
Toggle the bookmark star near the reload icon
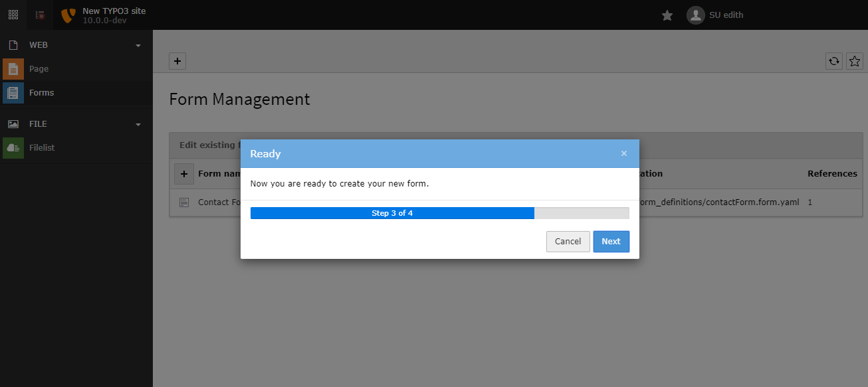point(855,61)
